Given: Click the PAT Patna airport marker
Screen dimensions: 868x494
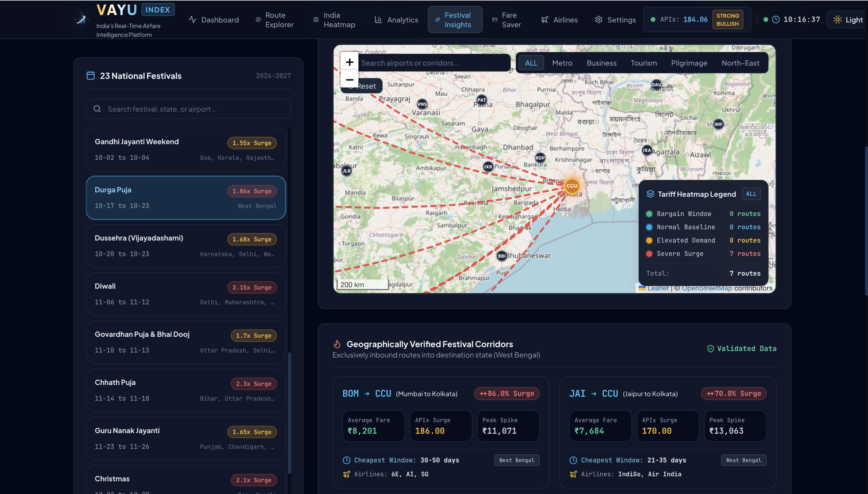Looking at the screenshot, I should pos(482,100).
